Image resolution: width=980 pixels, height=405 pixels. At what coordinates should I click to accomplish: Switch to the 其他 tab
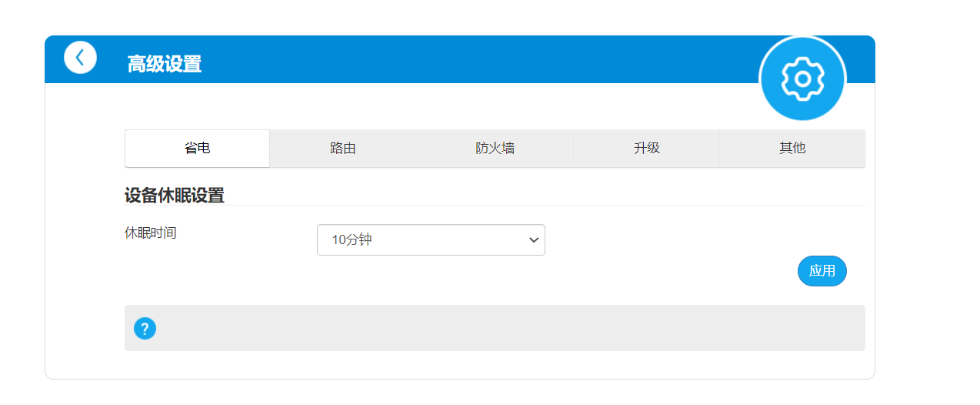pos(792,149)
